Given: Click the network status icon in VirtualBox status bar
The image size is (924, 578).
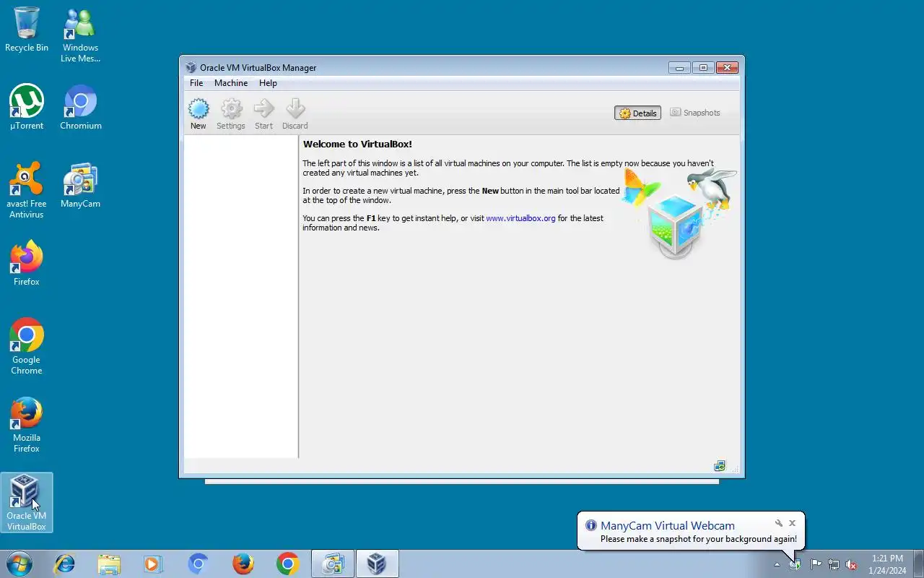Looking at the screenshot, I should click(719, 466).
